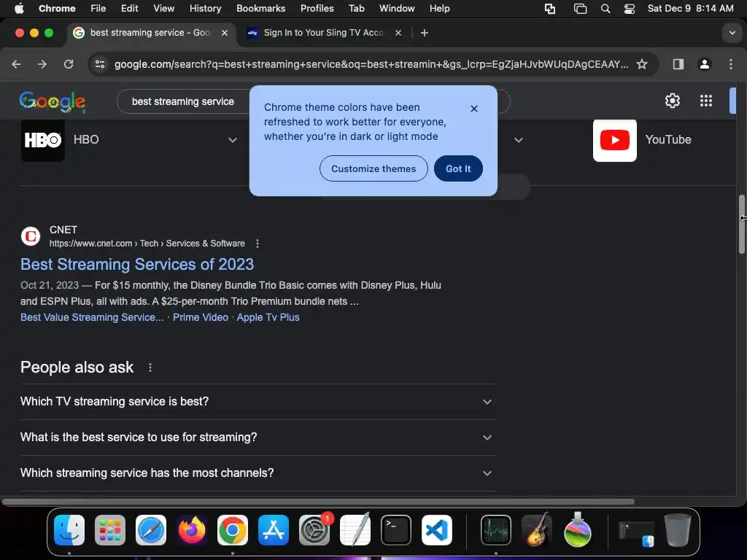Click Chrome icon in the dock

pyautogui.click(x=233, y=530)
